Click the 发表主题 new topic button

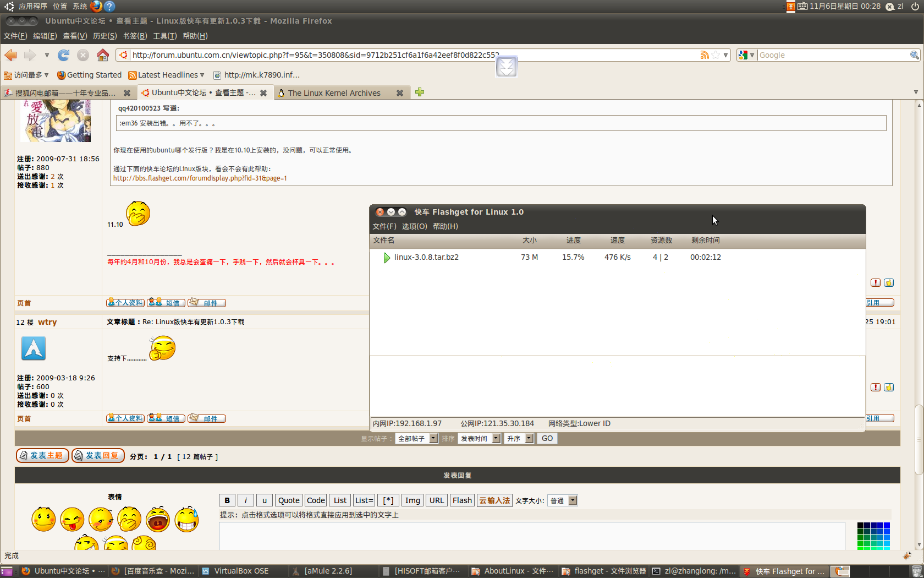[x=42, y=456]
